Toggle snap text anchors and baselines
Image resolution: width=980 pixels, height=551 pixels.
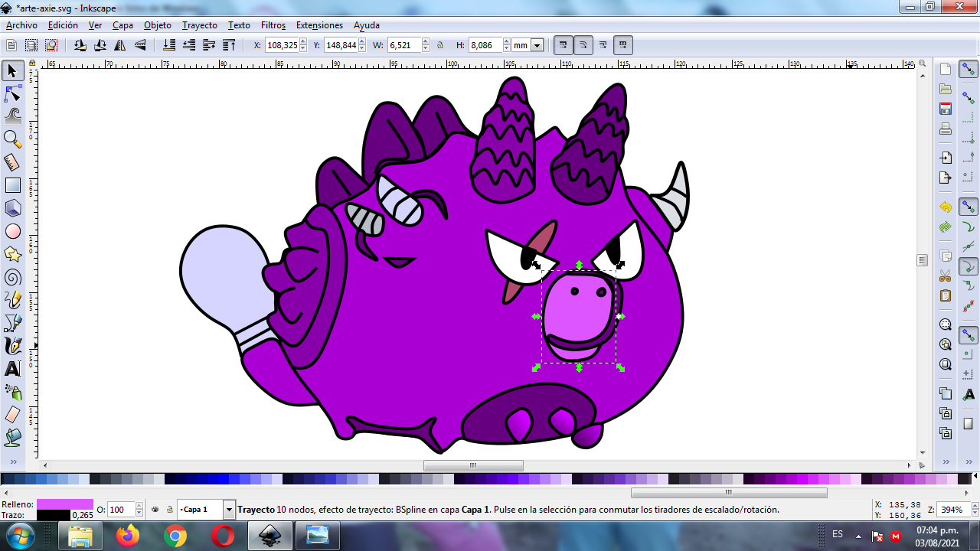(x=968, y=394)
